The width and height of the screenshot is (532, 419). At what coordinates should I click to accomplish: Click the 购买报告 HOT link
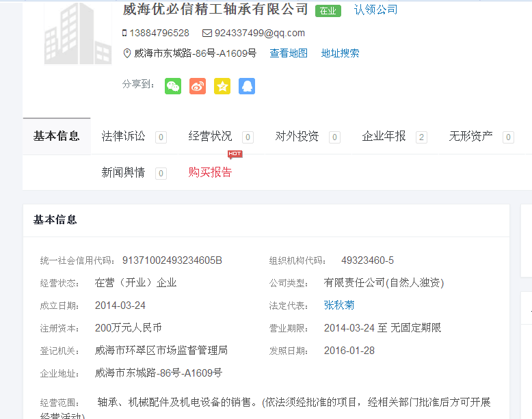(211, 172)
